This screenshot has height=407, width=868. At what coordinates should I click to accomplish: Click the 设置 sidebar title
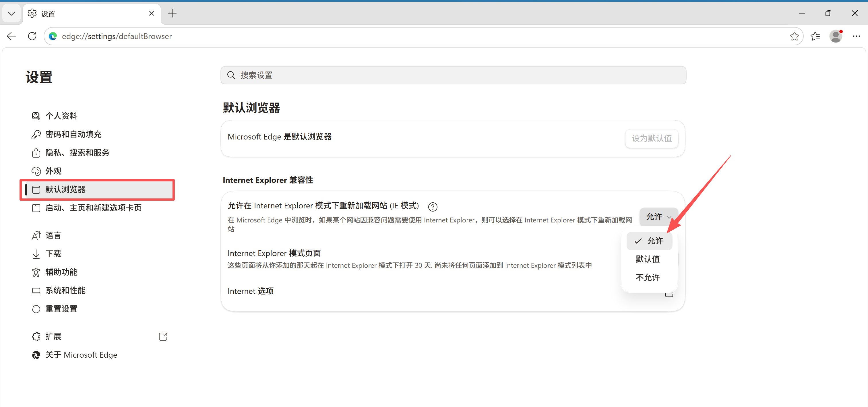tap(39, 77)
